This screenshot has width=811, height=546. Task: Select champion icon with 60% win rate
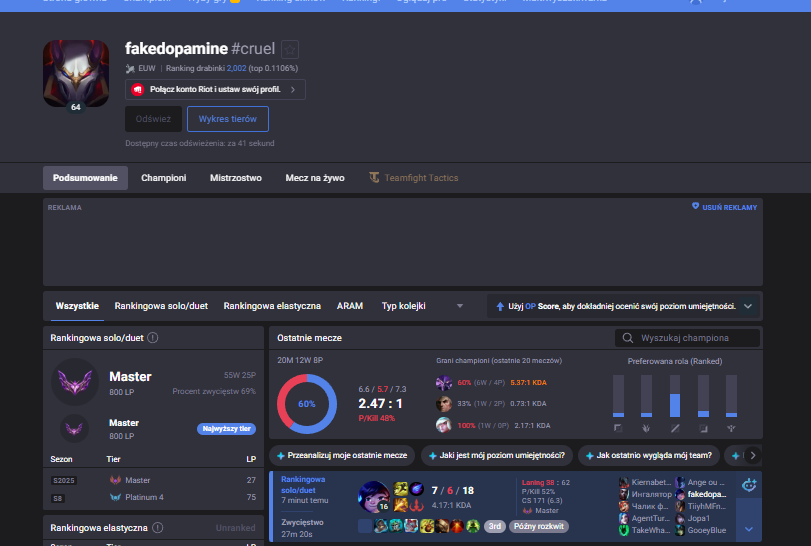(443, 383)
